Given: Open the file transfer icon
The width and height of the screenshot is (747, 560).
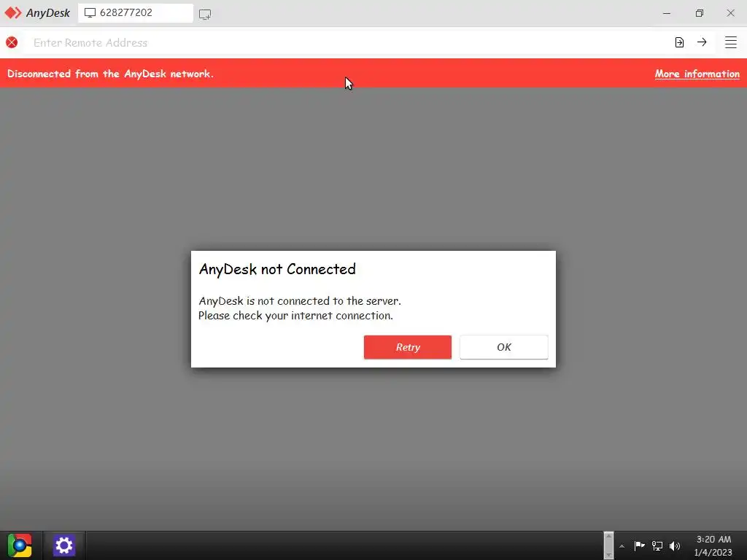Looking at the screenshot, I should tap(679, 42).
